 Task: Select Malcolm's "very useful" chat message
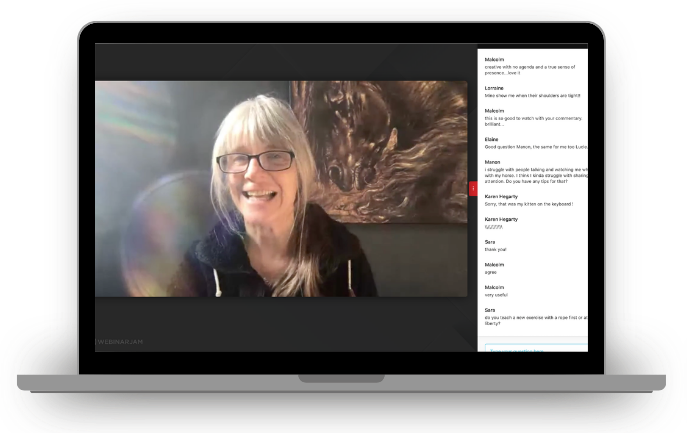pyautogui.click(x=496, y=295)
